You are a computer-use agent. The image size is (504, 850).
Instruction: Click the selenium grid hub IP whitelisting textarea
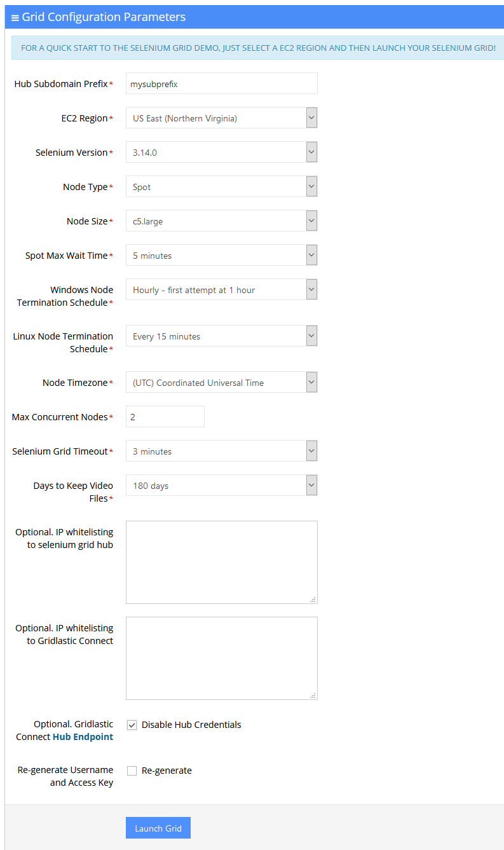pos(221,562)
